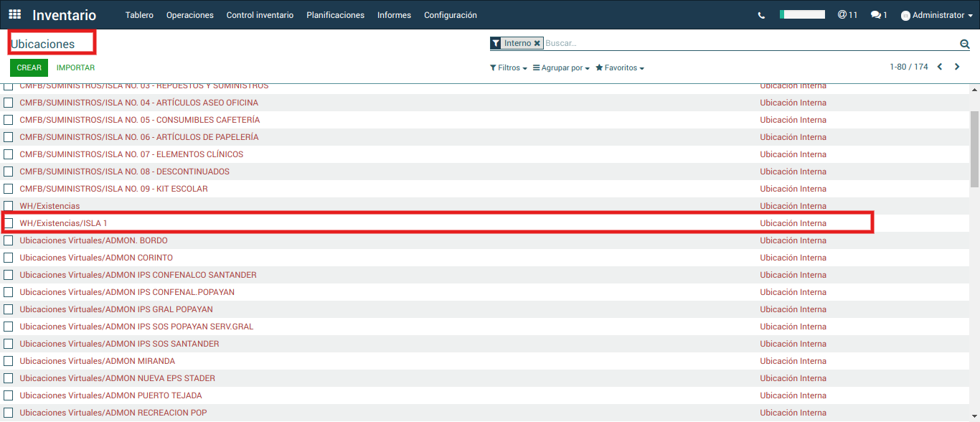Click the IMPORTAR button
The height and width of the screenshot is (422, 980).
tap(75, 68)
